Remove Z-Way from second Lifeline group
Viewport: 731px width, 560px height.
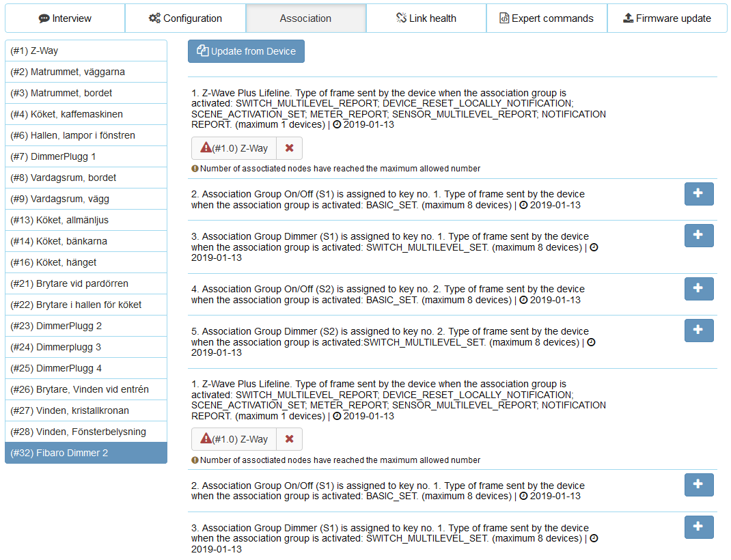(x=289, y=439)
